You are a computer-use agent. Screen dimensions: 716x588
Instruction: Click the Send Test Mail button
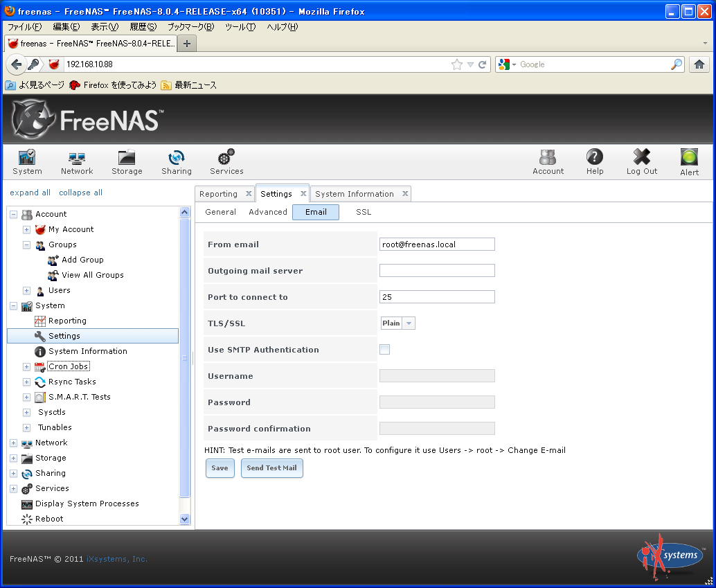tap(271, 468)
